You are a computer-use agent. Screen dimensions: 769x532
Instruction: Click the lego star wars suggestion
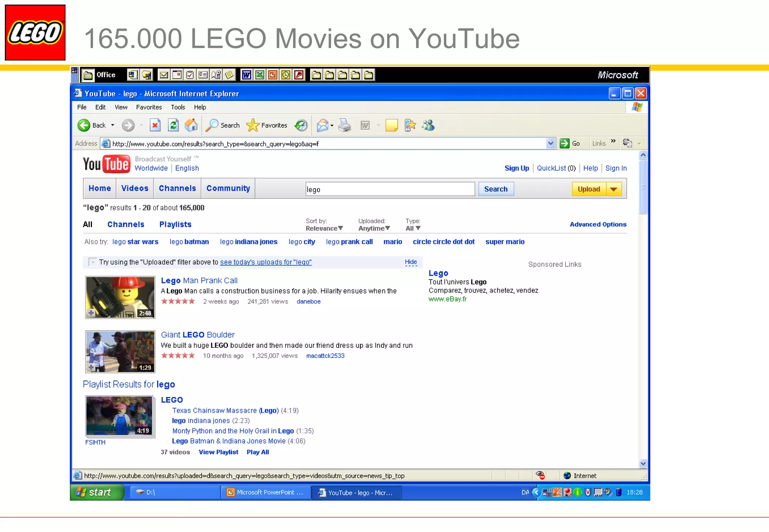[x=135, y=242]
